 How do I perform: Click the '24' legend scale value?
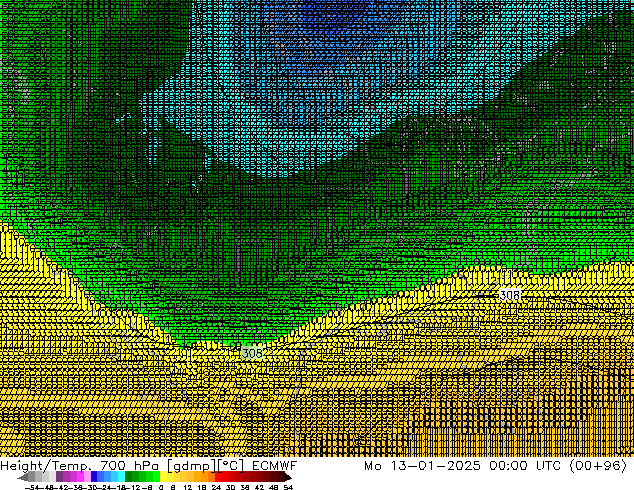pyautogui.click(x=216, y=487)
